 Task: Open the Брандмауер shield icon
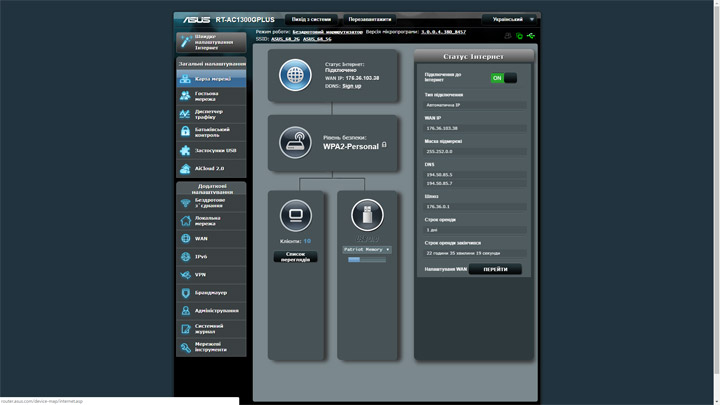pos(186,292)
